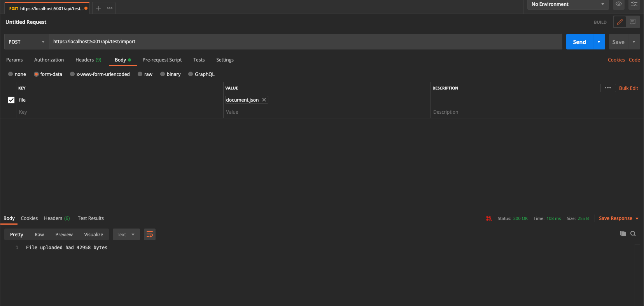Open the response Headers (6) tab

coord(57,218)
